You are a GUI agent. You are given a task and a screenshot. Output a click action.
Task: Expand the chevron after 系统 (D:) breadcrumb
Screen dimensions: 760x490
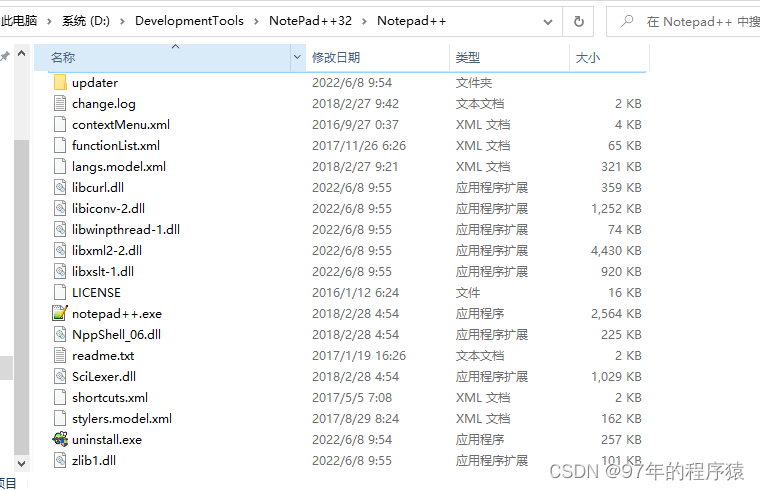[122, 21]
